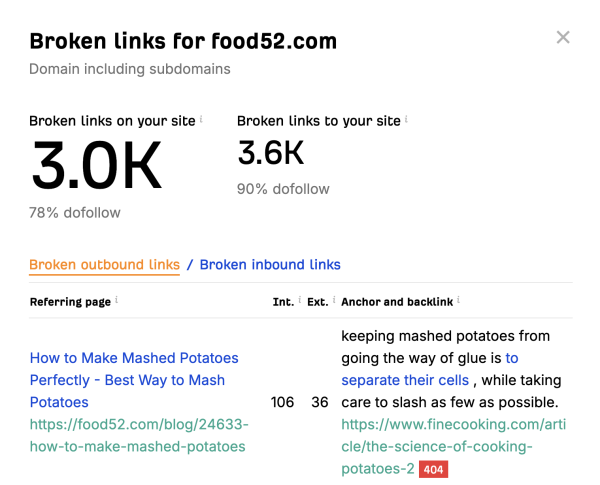Image resolution: width=600 pixels, height=485 pixels.
Task: Click the 3.6K broken links count
Action: pos(270,153)
